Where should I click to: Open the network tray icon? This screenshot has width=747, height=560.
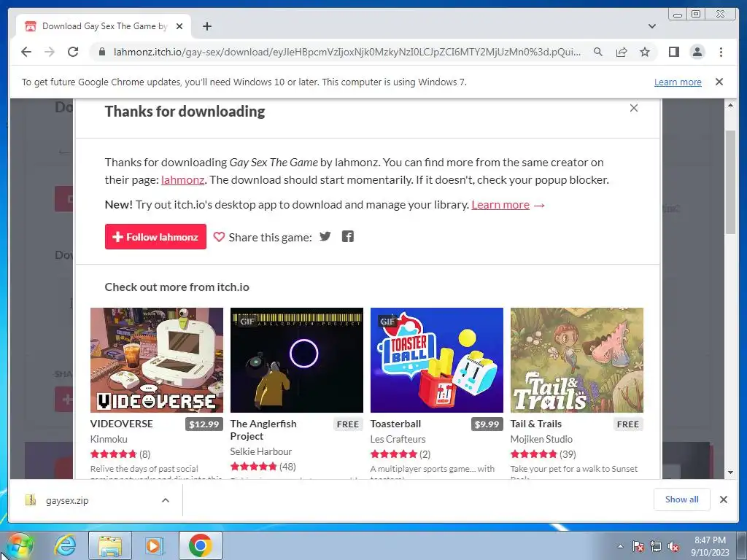click(x=656, y=546)
